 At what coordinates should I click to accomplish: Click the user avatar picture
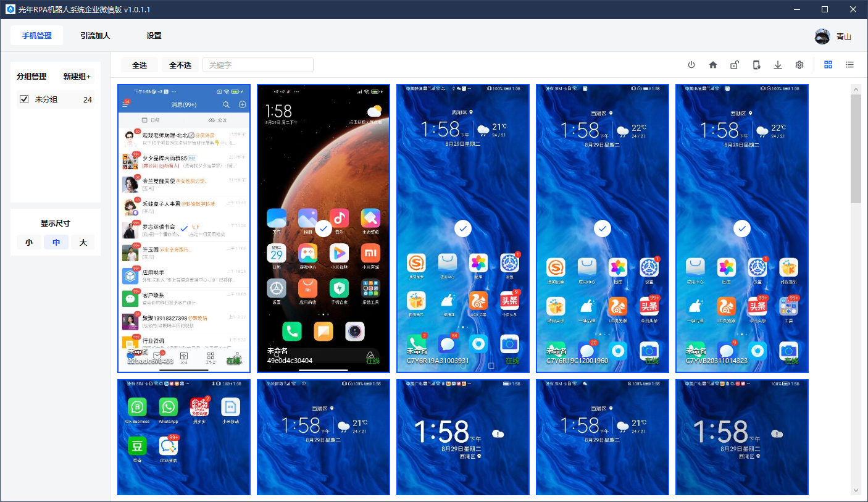[x=822, y=36]
